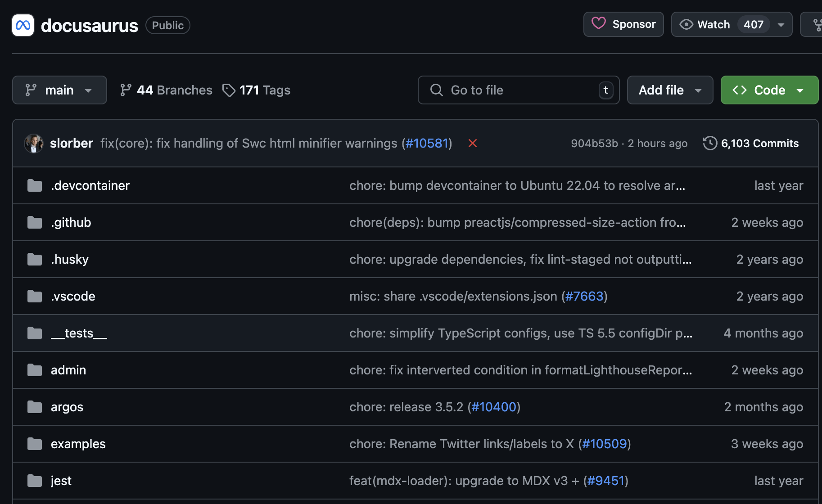Focus the Go to file search field
Viewport: 822px width, 504px height.
[519, 90]
